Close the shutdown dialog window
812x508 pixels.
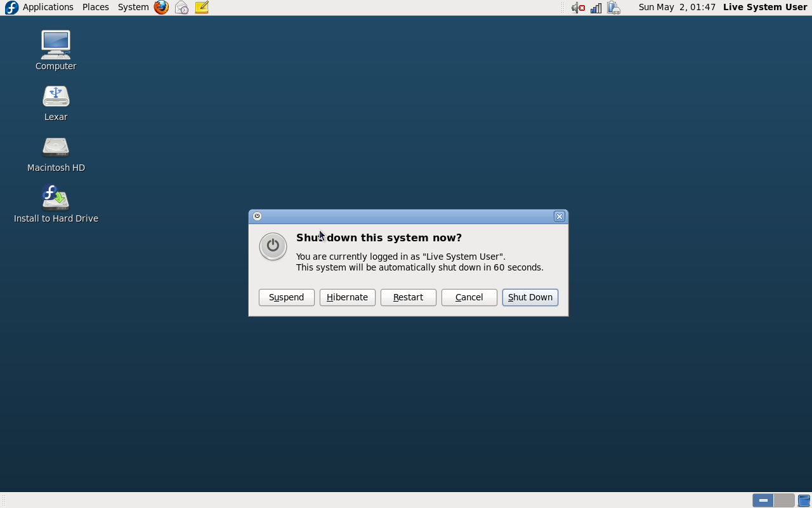point(560,217)
